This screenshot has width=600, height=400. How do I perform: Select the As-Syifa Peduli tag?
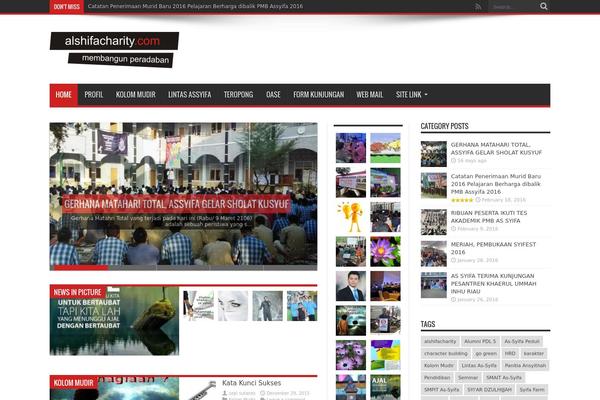click(x=522, y=341)
